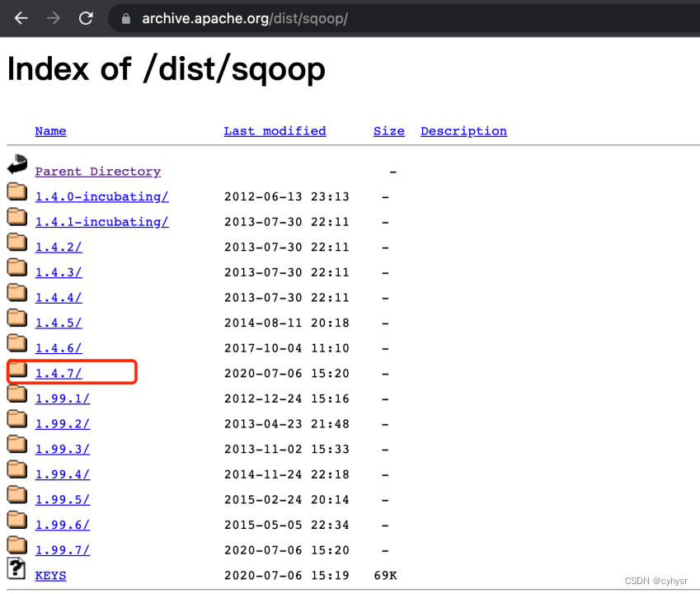Open the Parent Directory link

coord(98,172)
